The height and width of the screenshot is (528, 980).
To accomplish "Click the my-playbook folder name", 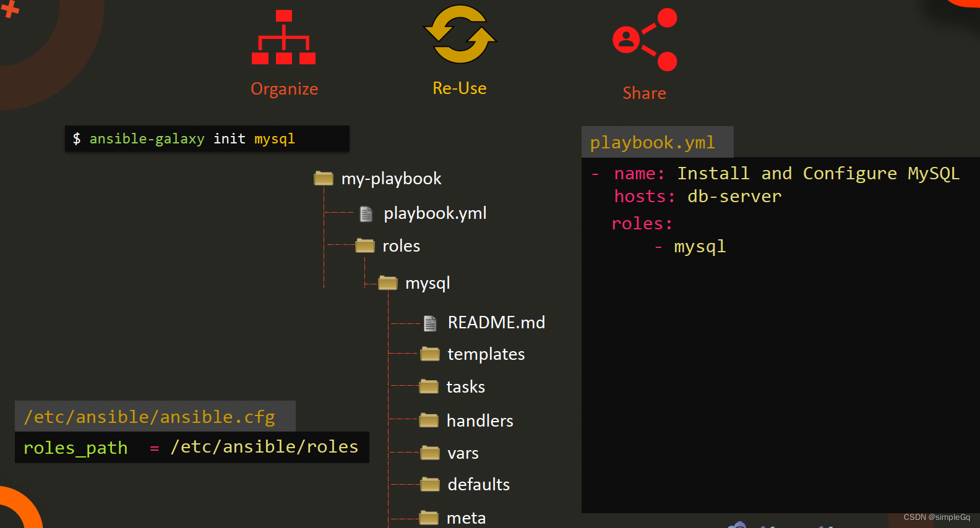I will click(392, 179).
